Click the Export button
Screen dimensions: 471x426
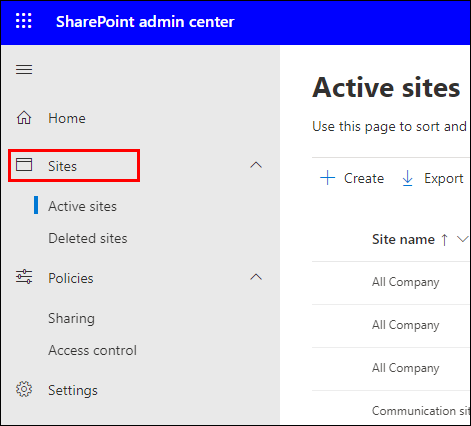433,178
